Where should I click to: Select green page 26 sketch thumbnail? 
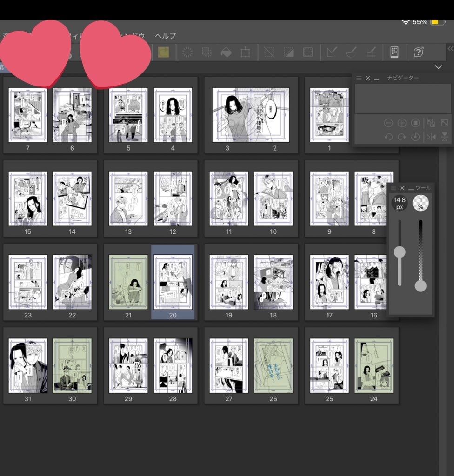click(x=273, y=365)
